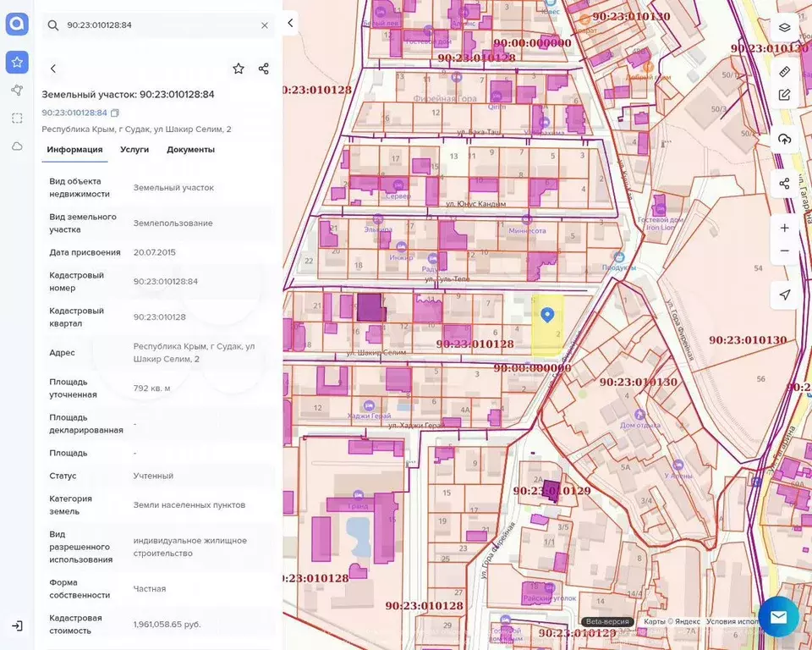
Task: Open the Условия использования link
Action: pyautogui.click(x=732, y=621)
